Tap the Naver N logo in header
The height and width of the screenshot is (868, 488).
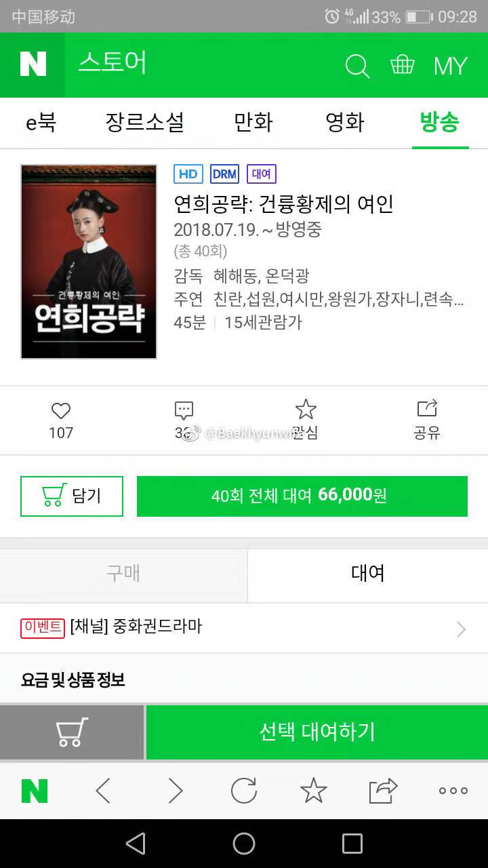33,65
